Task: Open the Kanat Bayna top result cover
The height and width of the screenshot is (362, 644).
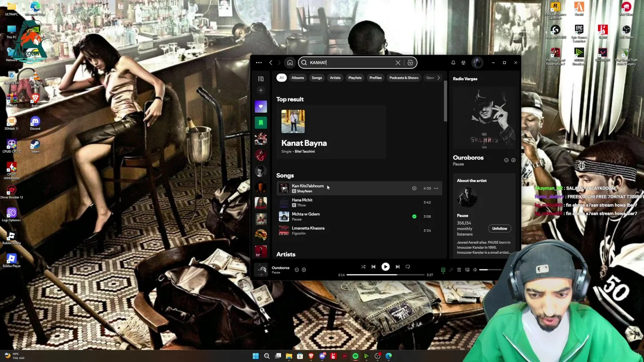Action: pyautogui.click(x=293, y=122)
